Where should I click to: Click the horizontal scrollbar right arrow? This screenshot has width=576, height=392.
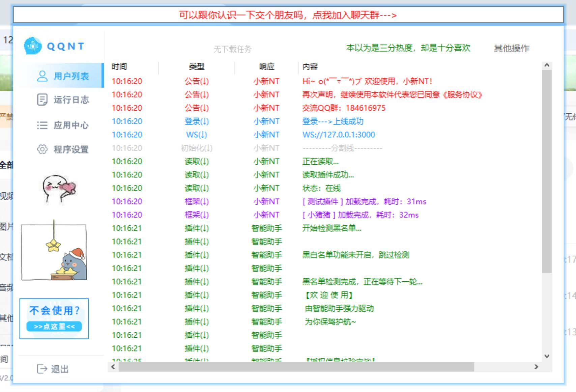click(x=536, y=367)
